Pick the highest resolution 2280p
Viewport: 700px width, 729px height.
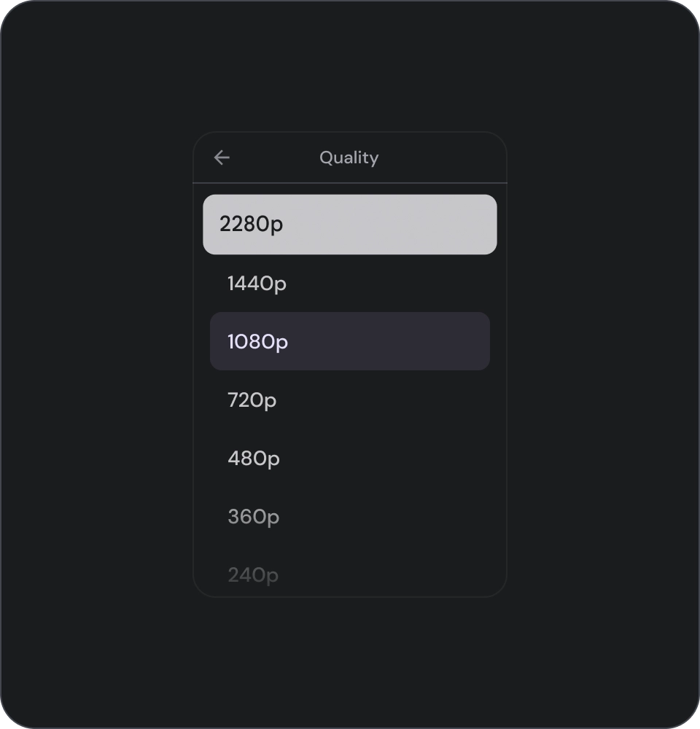coord(350,225)
